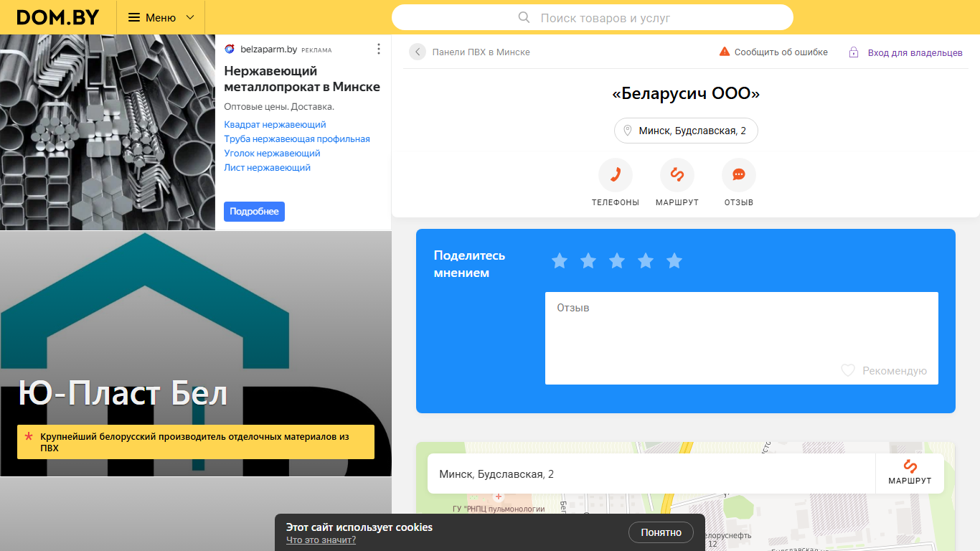Screen dimensions: 980x551
Task: Open Что это значит? cookie link
Action: point(321,540)
